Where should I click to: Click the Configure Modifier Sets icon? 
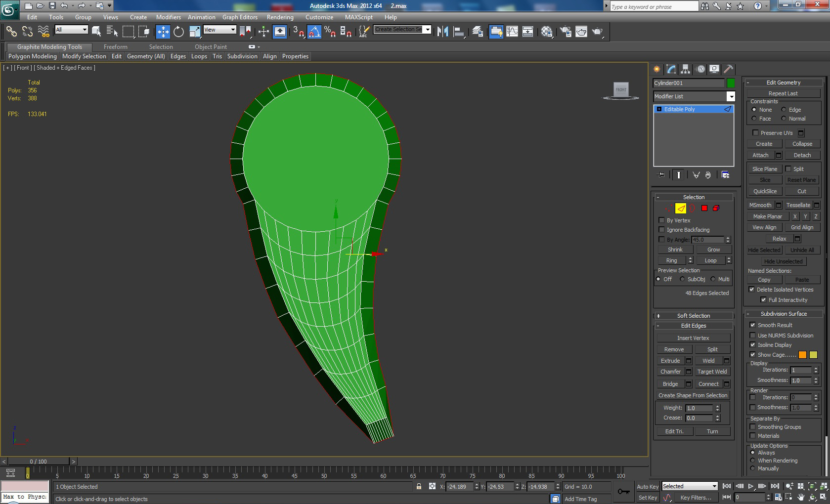click(725, 175)
